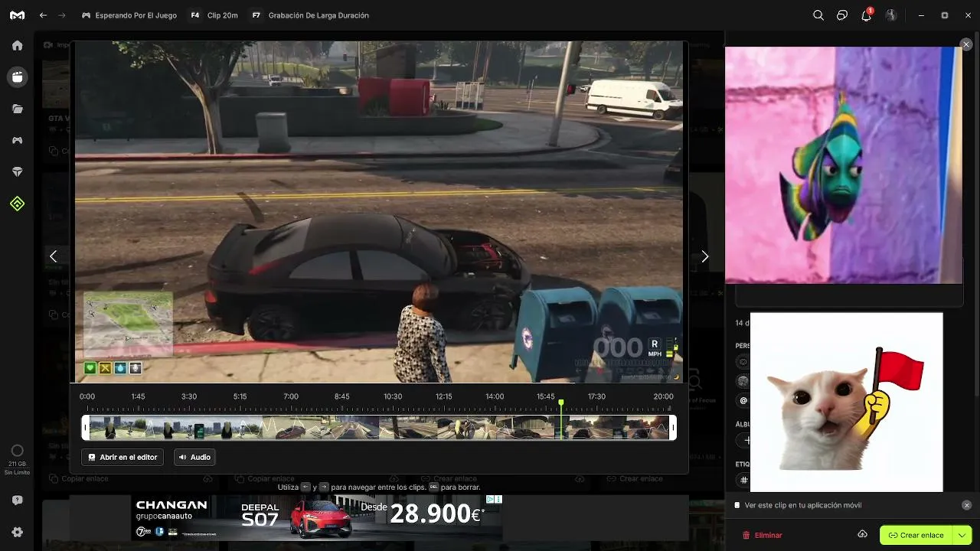The height and width of the screenshot is (551, 980).
Task: Open the Home section in the sidebar
Action: (x=17, y=45)
